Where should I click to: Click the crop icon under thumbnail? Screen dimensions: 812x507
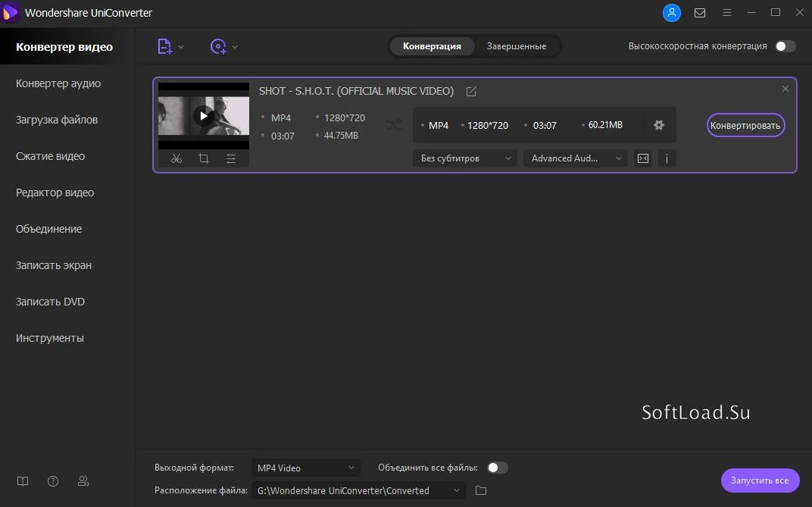click(x=204, y=158)
